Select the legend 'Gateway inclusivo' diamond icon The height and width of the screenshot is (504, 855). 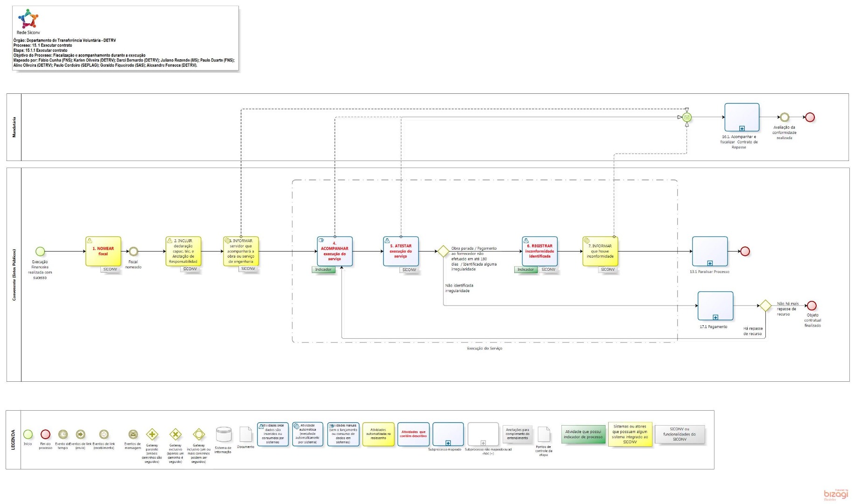pos(199,434)
